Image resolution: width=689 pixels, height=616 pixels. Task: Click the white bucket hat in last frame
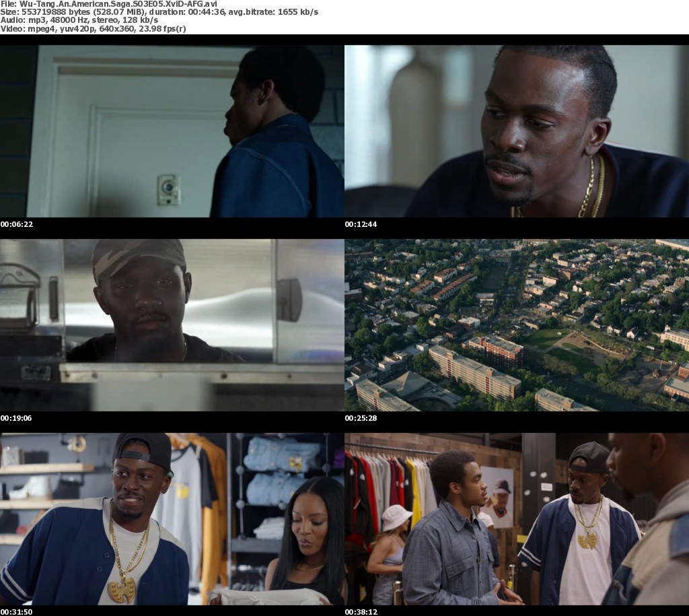coord(396,518)
